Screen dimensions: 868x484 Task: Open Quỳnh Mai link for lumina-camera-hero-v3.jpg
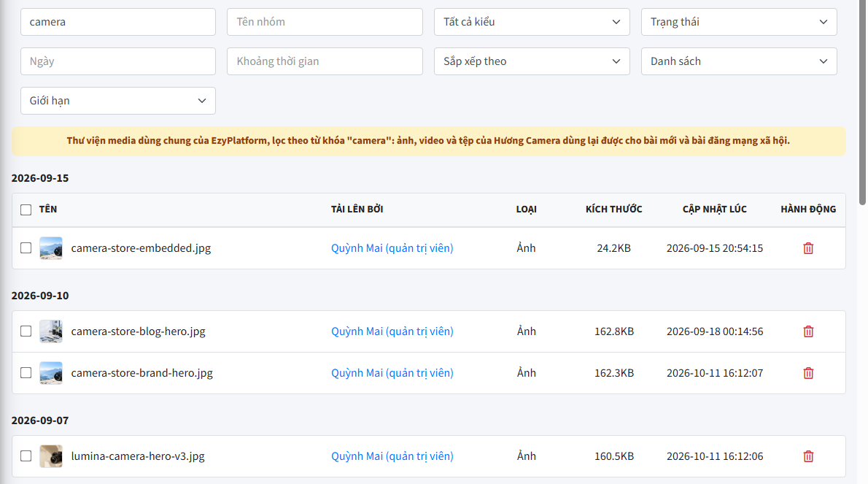tap(392, 456)
